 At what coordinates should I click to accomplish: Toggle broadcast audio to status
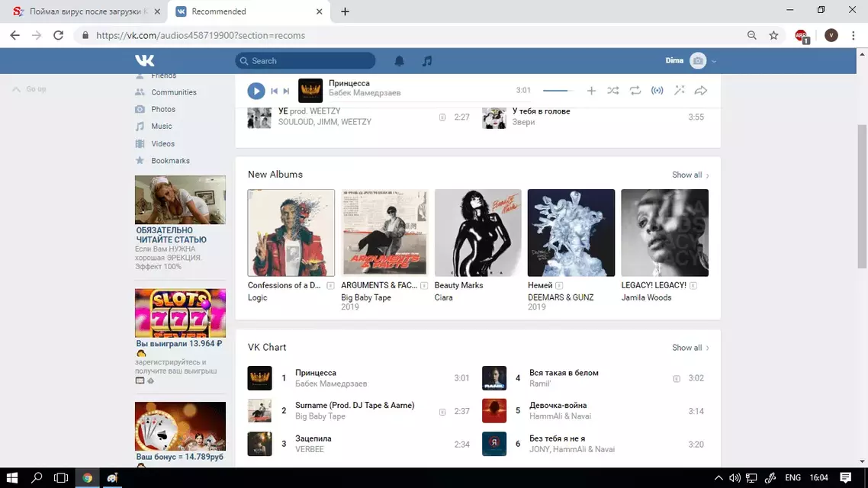(657, 91)
